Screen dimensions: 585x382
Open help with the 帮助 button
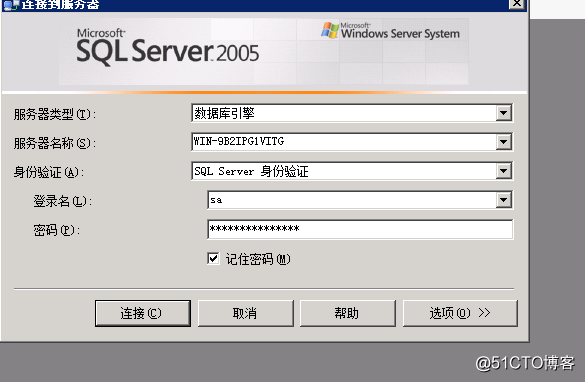[x=348, y=313]
